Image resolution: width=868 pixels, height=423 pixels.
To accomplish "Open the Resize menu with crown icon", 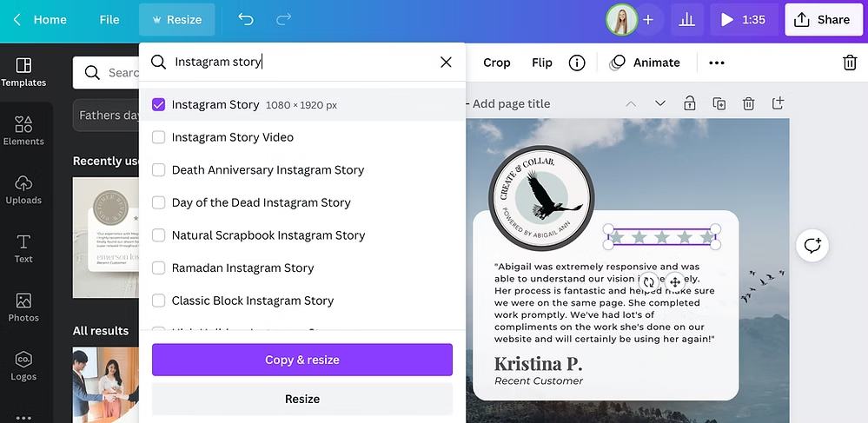I will (x=176, y=20).
